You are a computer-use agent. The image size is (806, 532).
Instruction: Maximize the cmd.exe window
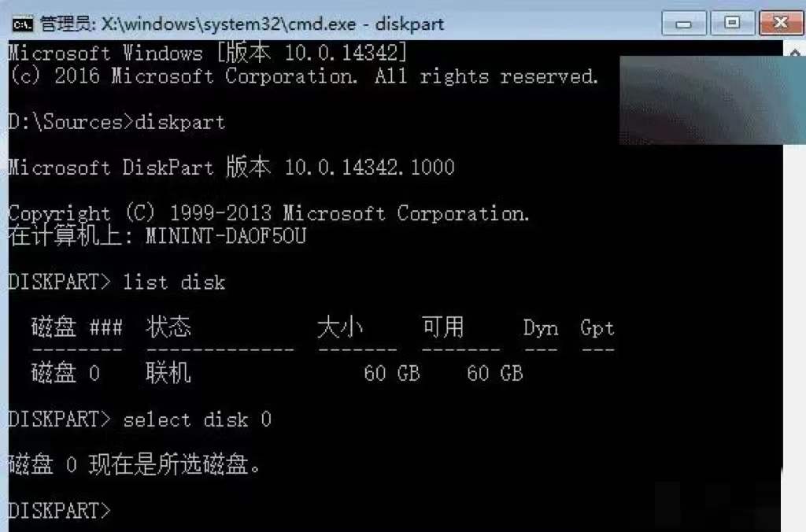[x=732, y=23]
